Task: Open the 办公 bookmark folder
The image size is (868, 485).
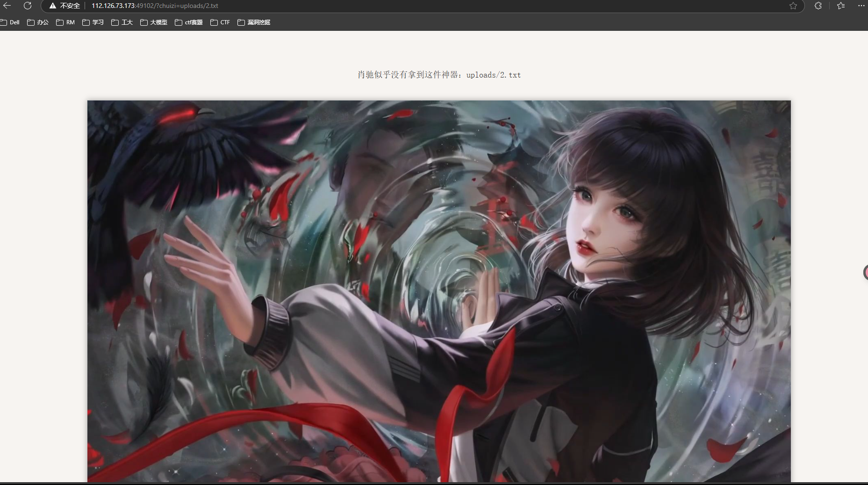Action: pos(38,22)
